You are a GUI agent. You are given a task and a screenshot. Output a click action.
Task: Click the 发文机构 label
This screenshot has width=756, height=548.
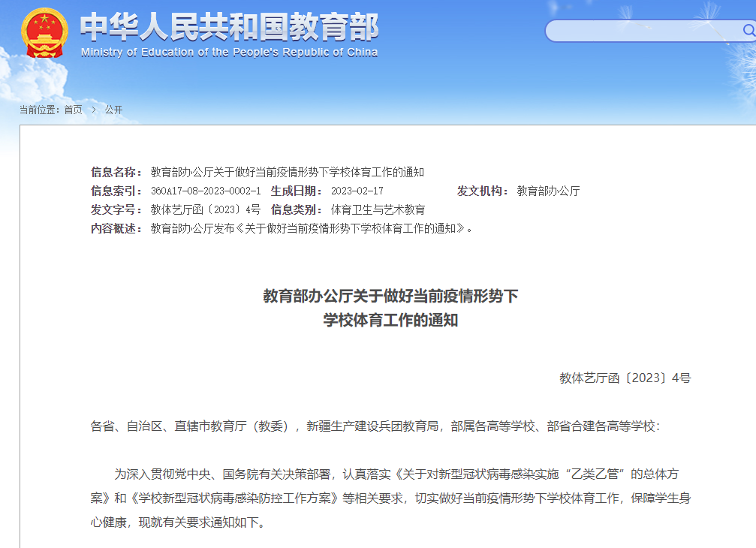click(x=483, y=191)
